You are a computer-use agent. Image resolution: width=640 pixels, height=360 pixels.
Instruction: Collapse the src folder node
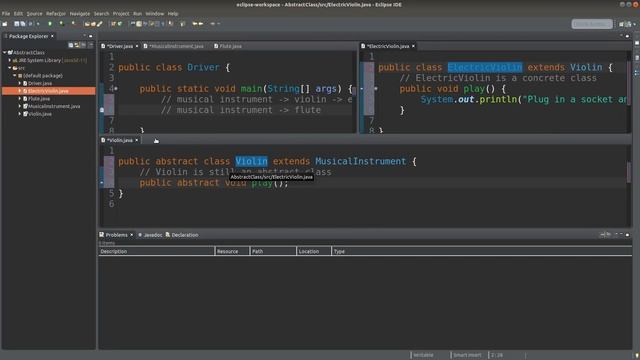click(x=10, y=68)
